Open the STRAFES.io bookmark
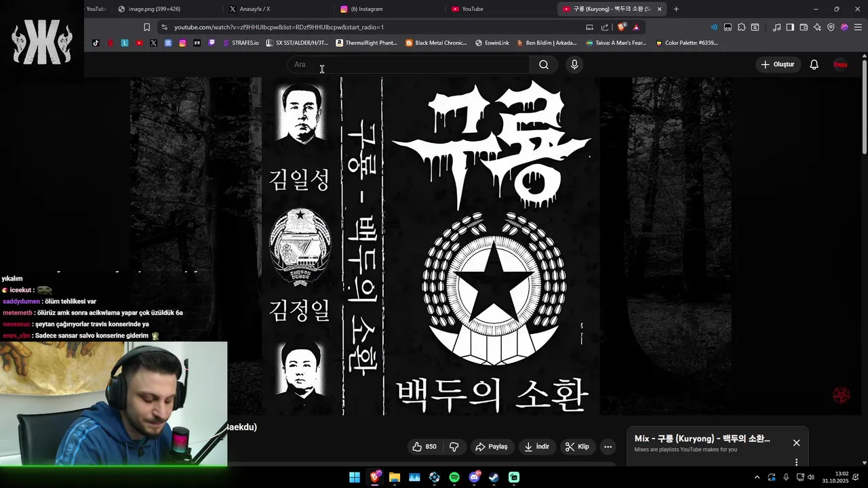This screenshot has height=488, width=868. (241, 43)
